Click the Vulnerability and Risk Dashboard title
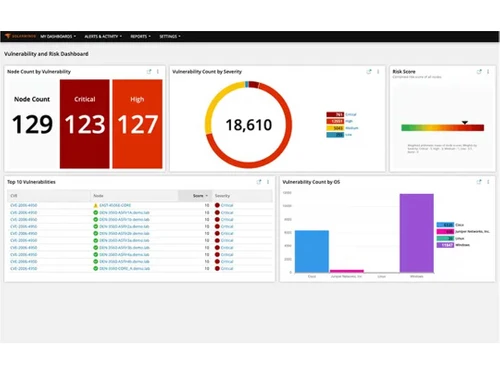The image size is (500, 375). (46, 54)
